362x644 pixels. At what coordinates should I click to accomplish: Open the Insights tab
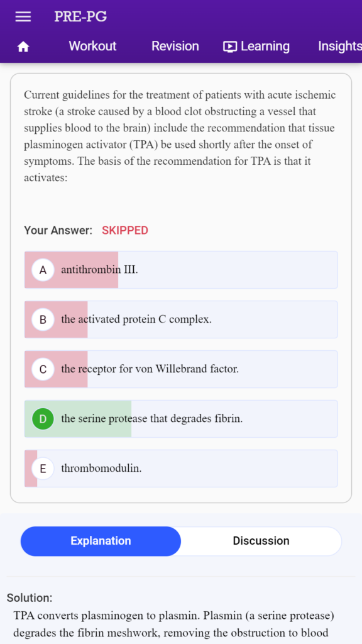(340, 46)
